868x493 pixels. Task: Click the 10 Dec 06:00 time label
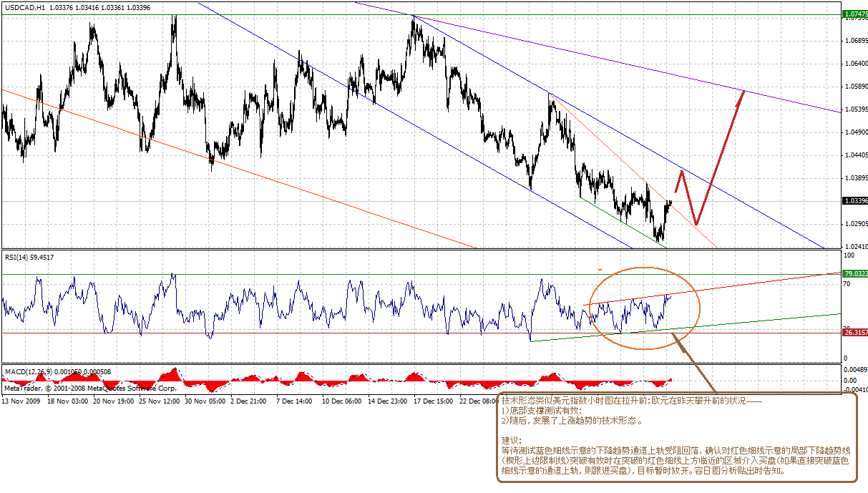(x=342, y=401)
